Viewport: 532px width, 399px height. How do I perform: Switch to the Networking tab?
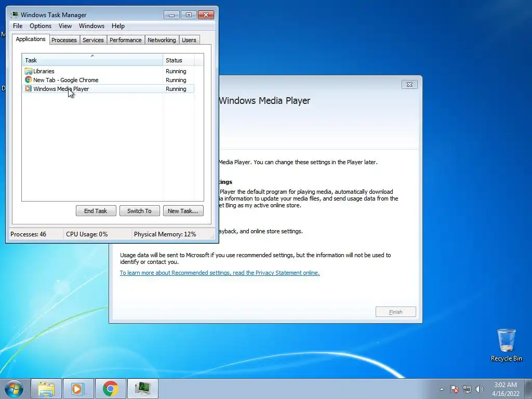[x=162, y=40]
